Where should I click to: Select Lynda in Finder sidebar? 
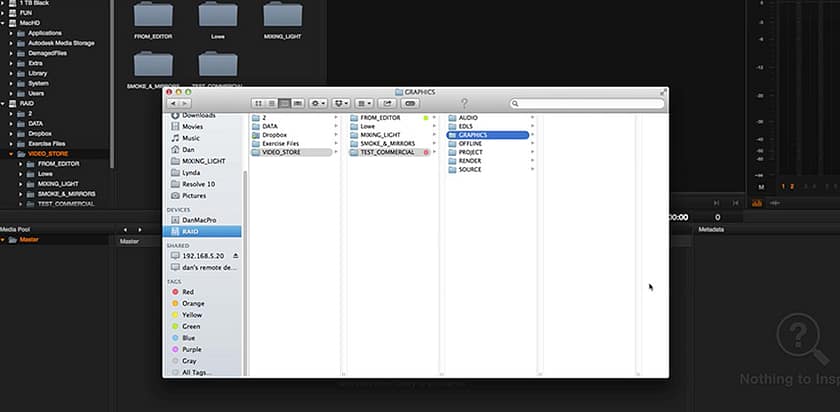185,173
